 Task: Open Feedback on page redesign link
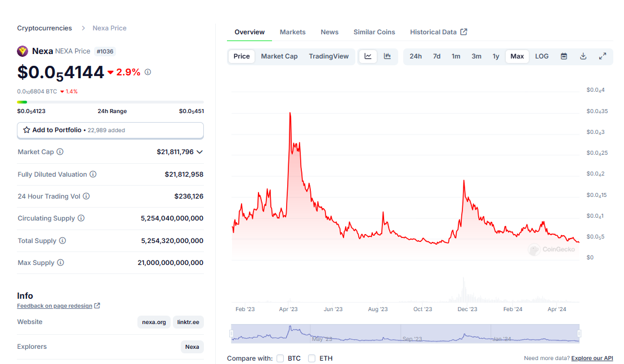[x=55, y=306]
